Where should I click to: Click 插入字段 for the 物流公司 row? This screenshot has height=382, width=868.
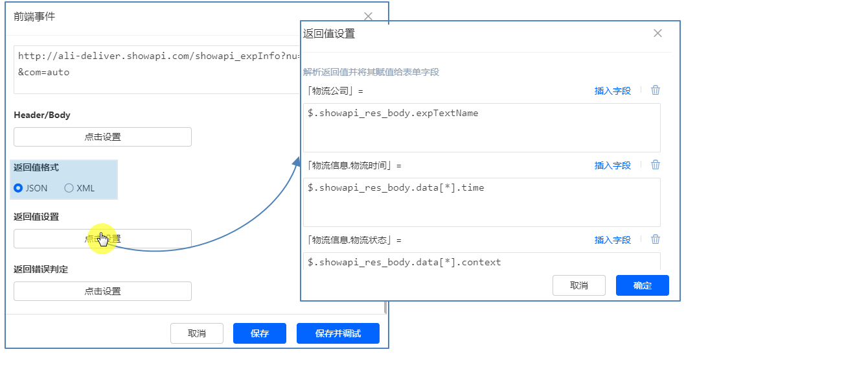pyautogui.click(x=612, y=91)
